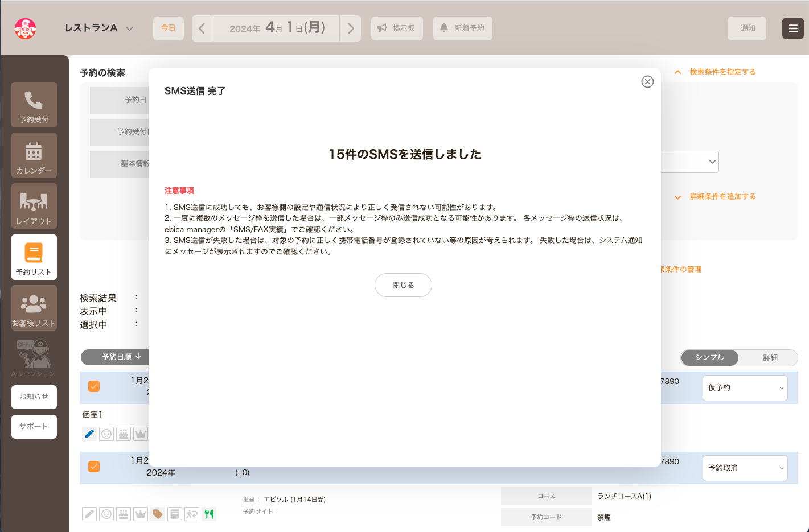Image resolution: width=809 pixels, height=532 pixels.
Task: Open the カレンダー sidebar item
Action: tap(34, 155)
